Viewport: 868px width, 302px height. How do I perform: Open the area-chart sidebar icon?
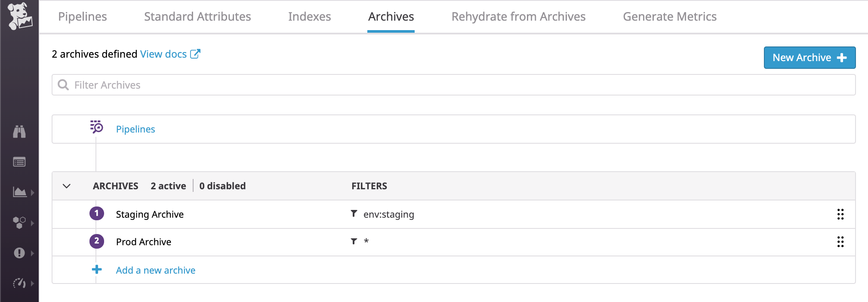(20, 192)
